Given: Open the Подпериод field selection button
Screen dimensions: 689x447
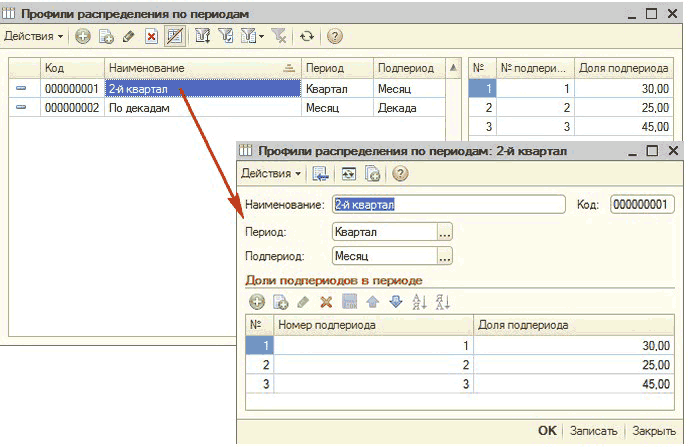Looking at the screenshot, I should (445, 256).
